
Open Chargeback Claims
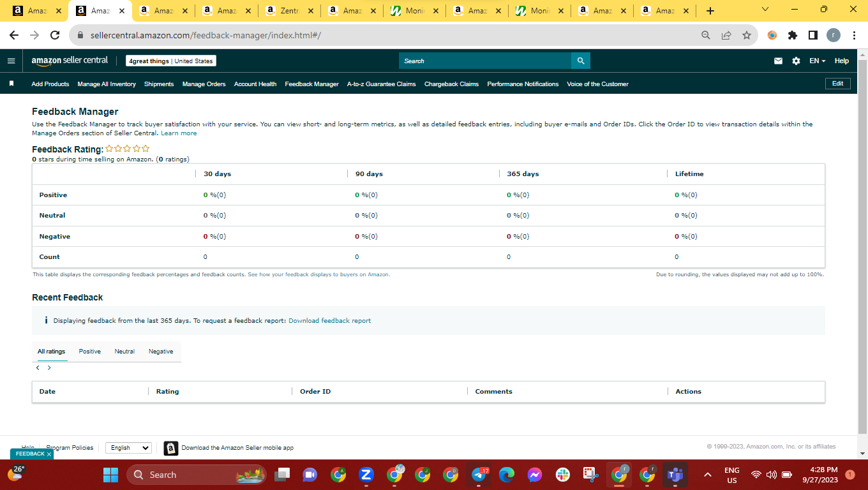click(x=451, y=84)
